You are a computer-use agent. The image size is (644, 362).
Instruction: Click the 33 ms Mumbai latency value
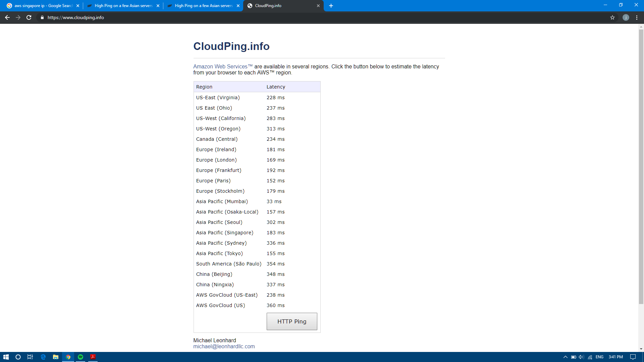pos(274,201)
